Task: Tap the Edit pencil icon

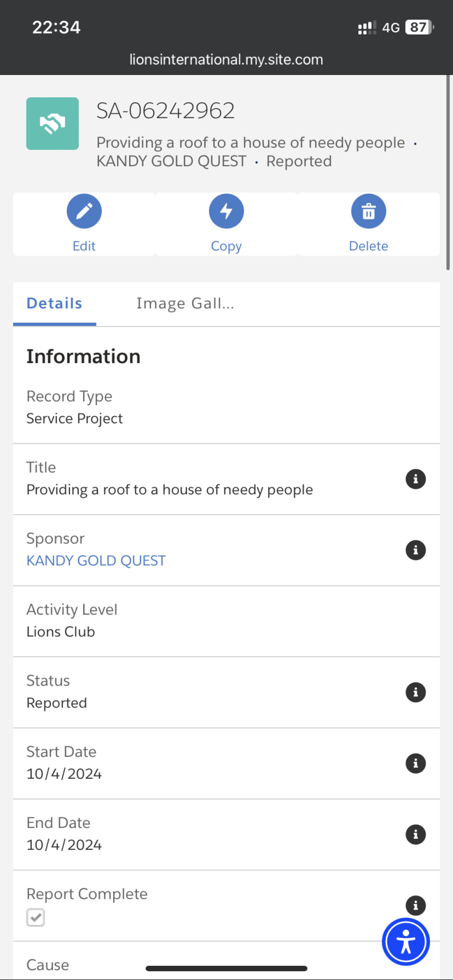Action: 84,211
